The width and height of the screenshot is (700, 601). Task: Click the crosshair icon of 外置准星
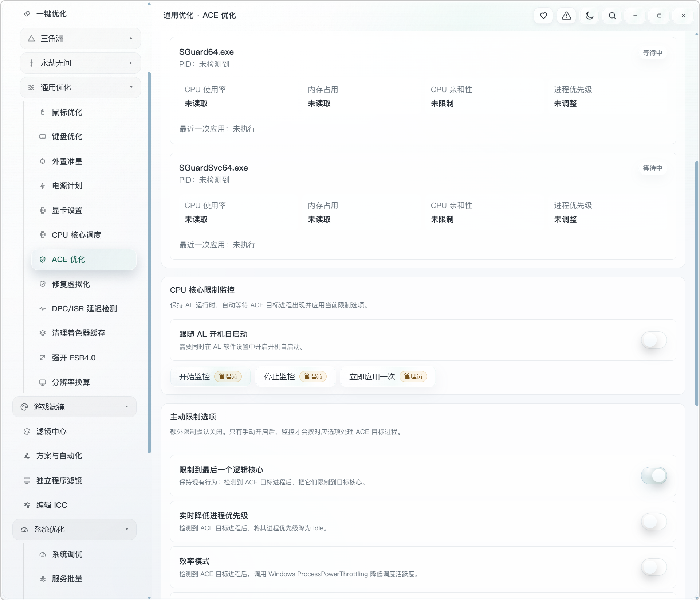(x=43, y=161)
